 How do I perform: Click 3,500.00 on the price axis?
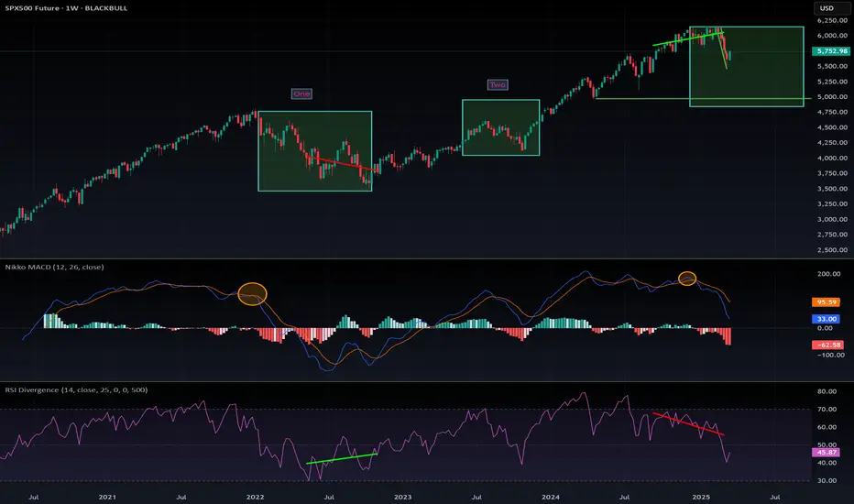click(x=832, y=189)
